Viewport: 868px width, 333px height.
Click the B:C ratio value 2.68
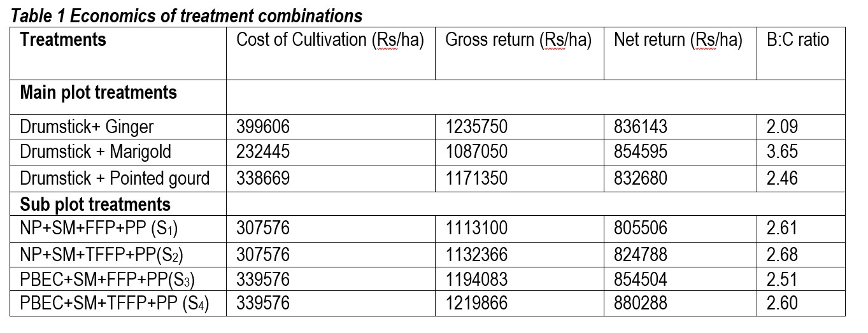782,254
